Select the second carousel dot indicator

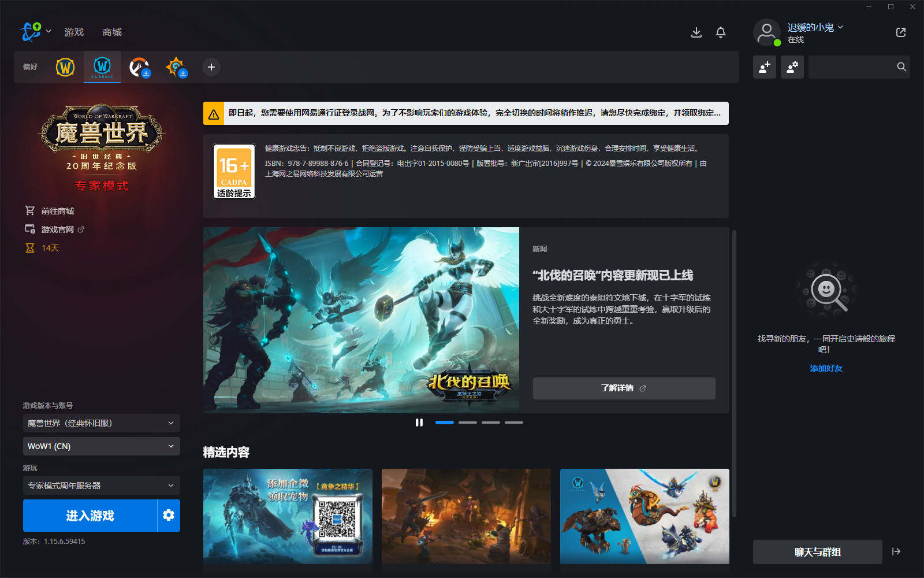(x=468, y=423)
